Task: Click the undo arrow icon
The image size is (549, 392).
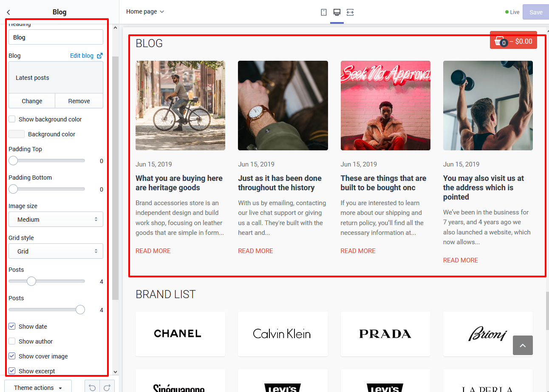Action: (x=92, y=387)
